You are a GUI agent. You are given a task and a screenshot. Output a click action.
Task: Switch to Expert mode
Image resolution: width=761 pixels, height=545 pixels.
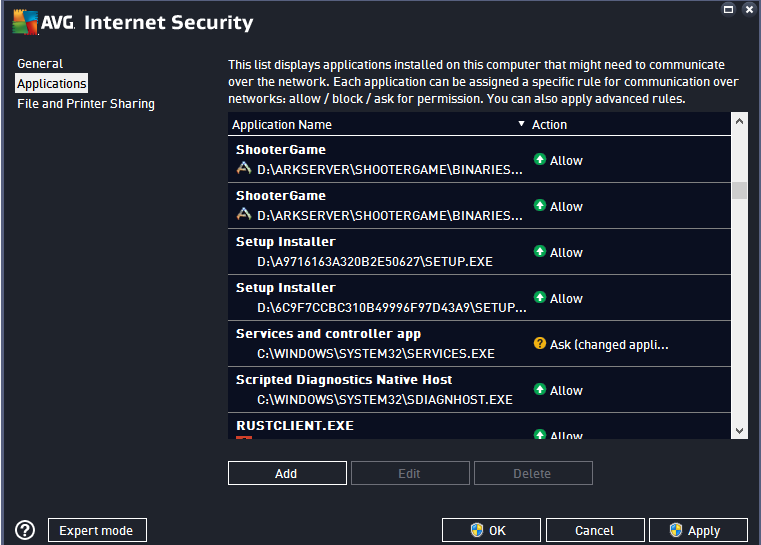click(96, 530)
